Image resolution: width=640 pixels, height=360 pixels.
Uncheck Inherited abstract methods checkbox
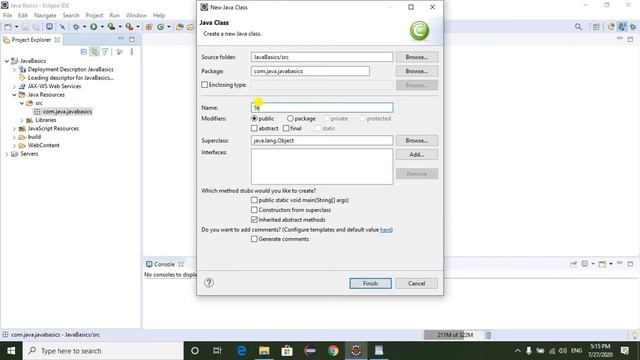254,220
